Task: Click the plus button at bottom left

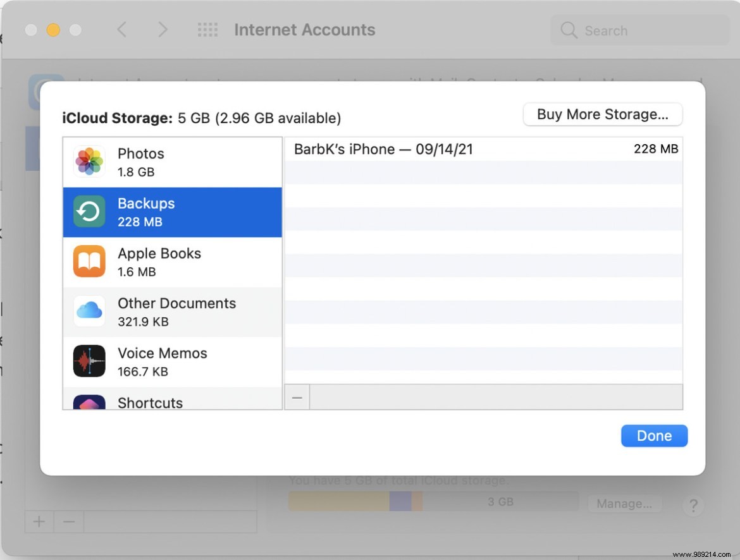Action: pyautogui.click(x=39, y=521)
